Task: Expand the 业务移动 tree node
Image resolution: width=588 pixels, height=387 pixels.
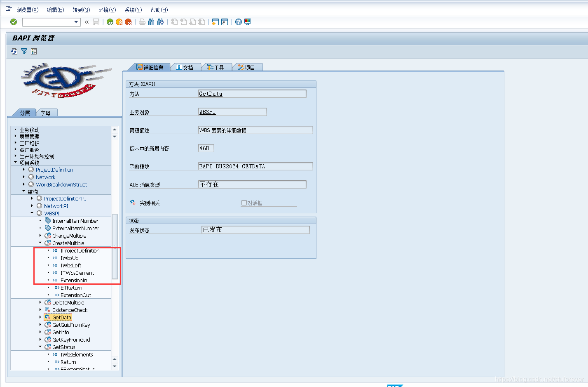Action: [16, 130]
